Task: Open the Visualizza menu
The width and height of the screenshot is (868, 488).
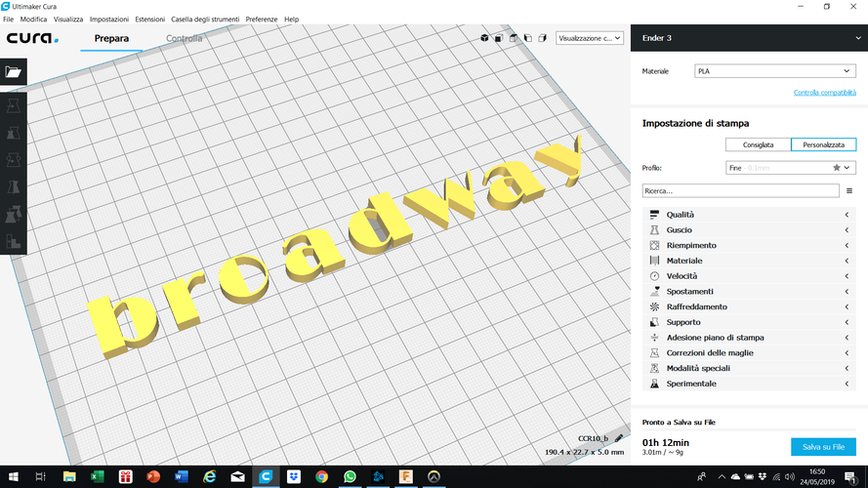Action: 68,19
